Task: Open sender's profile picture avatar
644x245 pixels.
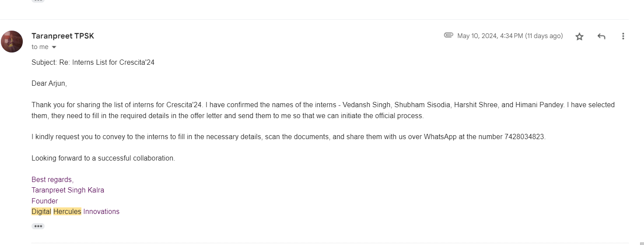Action: tap(12, 42)
